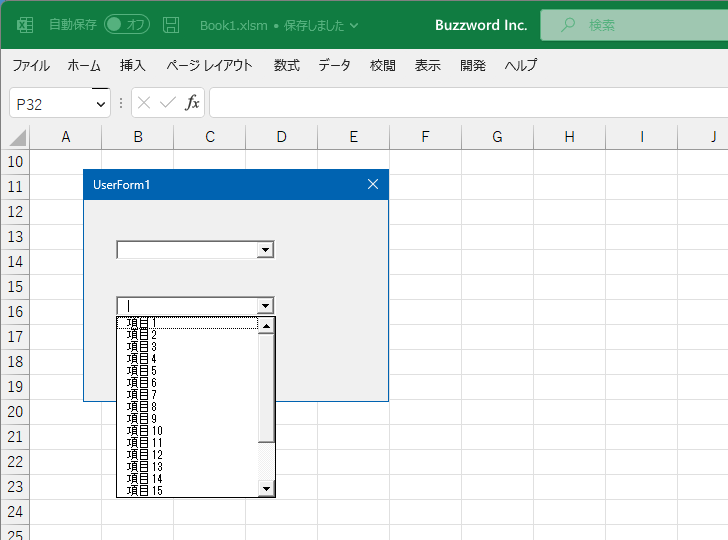Click the lower combo box text field
This screenshot has height=540, width=728.
[188, 306]
